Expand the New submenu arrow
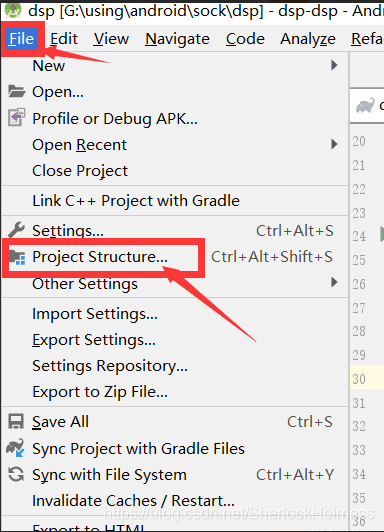The height and width of the screenshot is (532, 384). 334,65
